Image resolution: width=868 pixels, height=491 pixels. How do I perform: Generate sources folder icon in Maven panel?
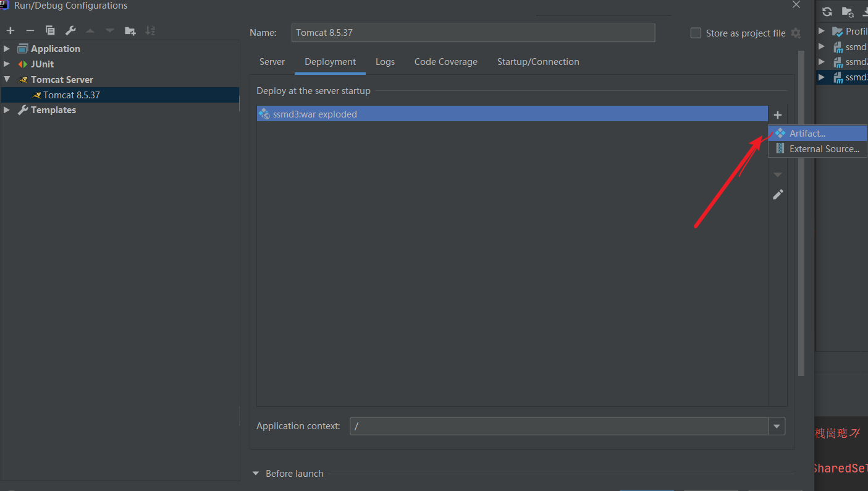[847, 12]
